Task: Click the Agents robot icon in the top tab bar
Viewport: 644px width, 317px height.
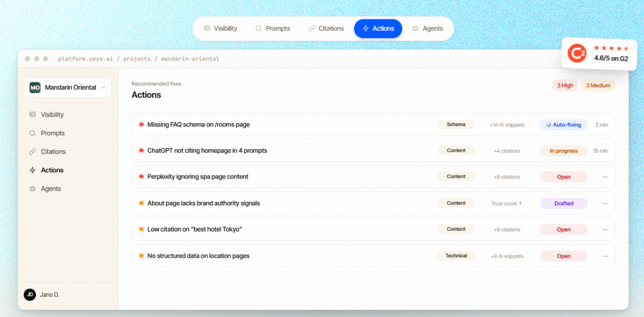Action: click(x=415, y=29)
